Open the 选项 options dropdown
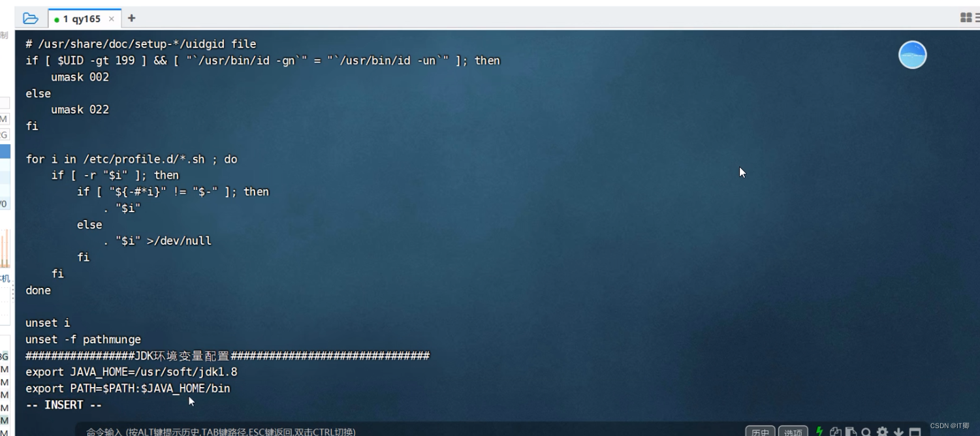The image size is (980, 436). (x=793, y=431)
